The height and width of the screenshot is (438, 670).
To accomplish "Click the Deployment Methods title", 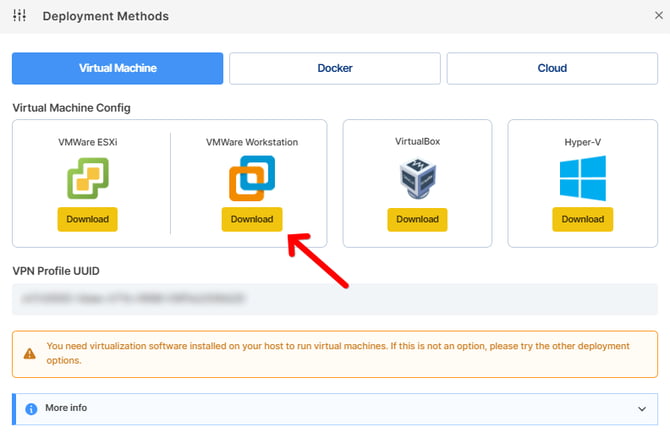I will 106,16.
